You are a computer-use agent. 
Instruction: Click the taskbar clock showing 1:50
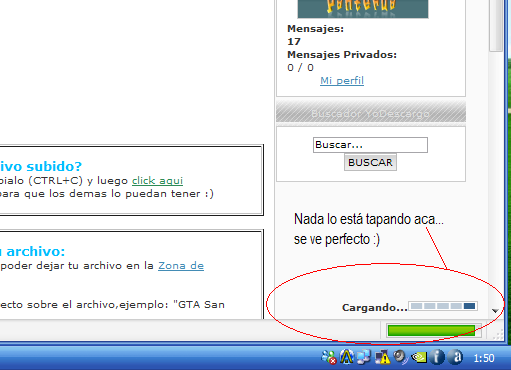[x=484, y=358]
